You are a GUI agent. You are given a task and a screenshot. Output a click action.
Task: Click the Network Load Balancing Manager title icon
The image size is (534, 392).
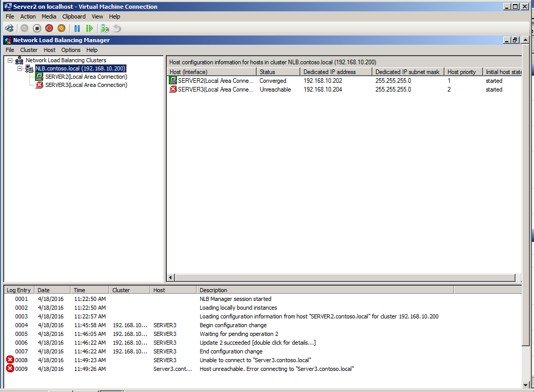[x=8, y=40]
